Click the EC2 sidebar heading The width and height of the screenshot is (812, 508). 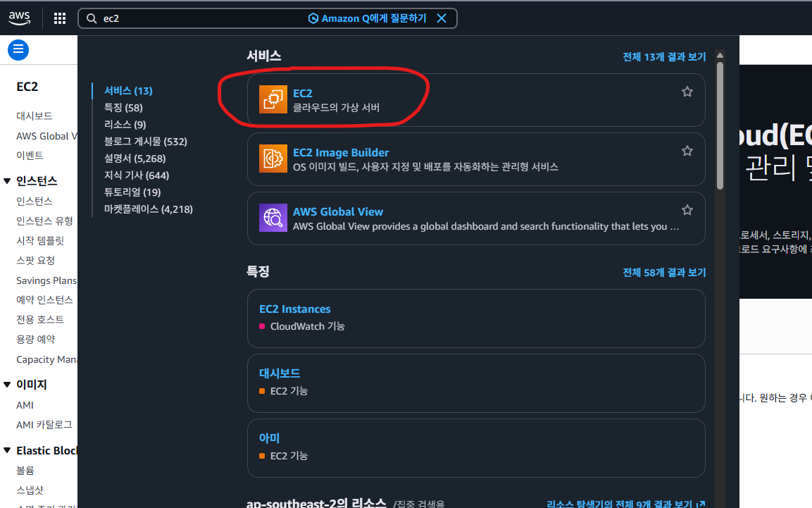(x=27, y=87)
